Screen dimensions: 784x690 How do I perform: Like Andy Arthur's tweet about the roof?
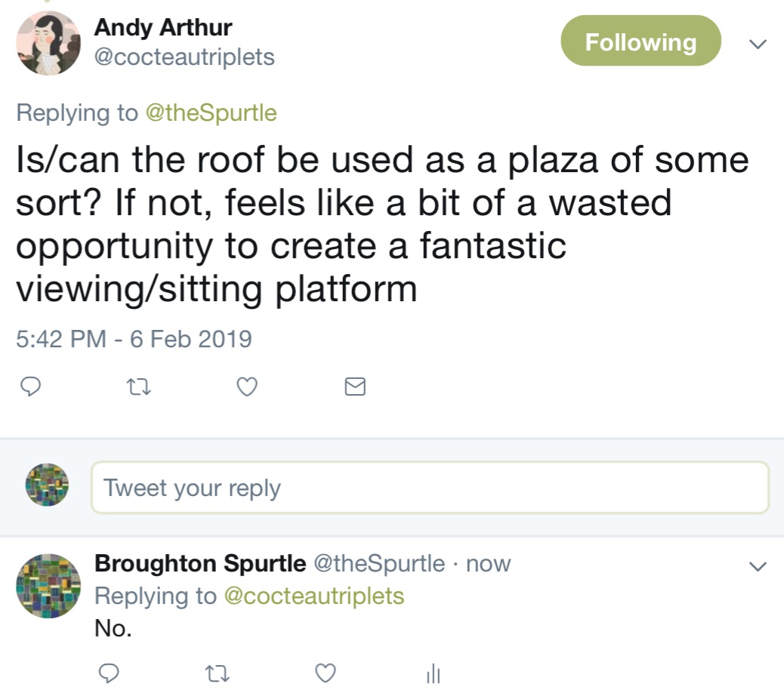[x=247, y=387]
